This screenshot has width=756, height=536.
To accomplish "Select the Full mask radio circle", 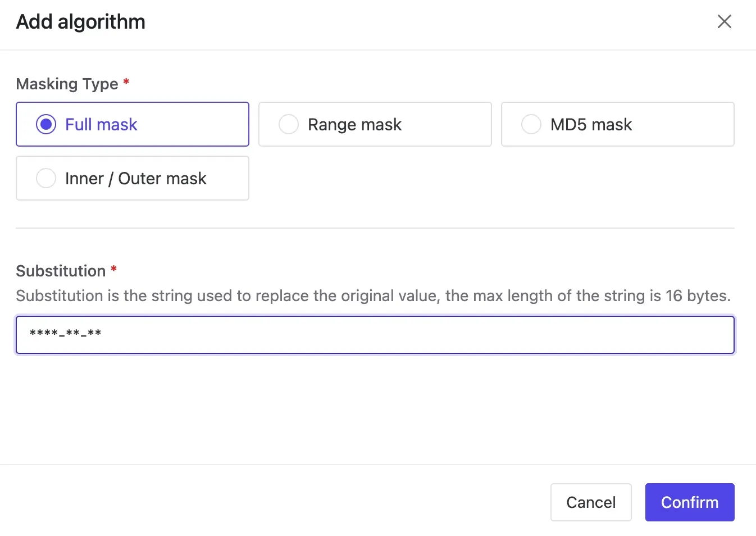I will coord(46,124).
